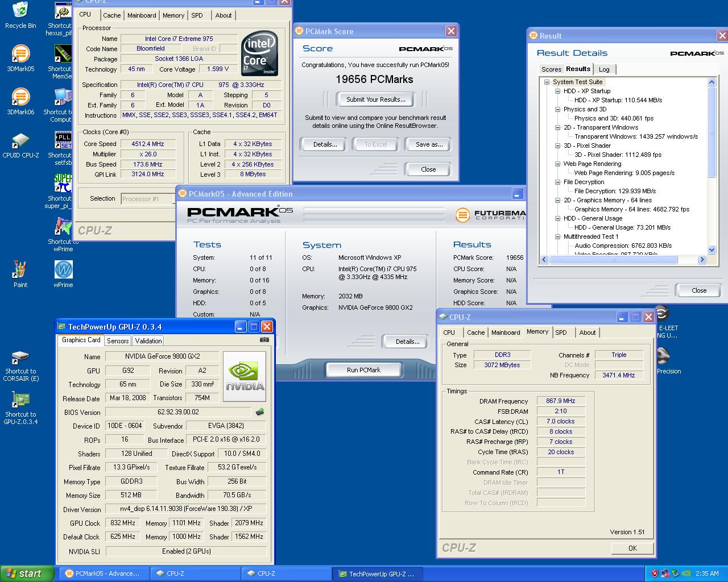Launch the wPrime desktop icon

(63, 274)
